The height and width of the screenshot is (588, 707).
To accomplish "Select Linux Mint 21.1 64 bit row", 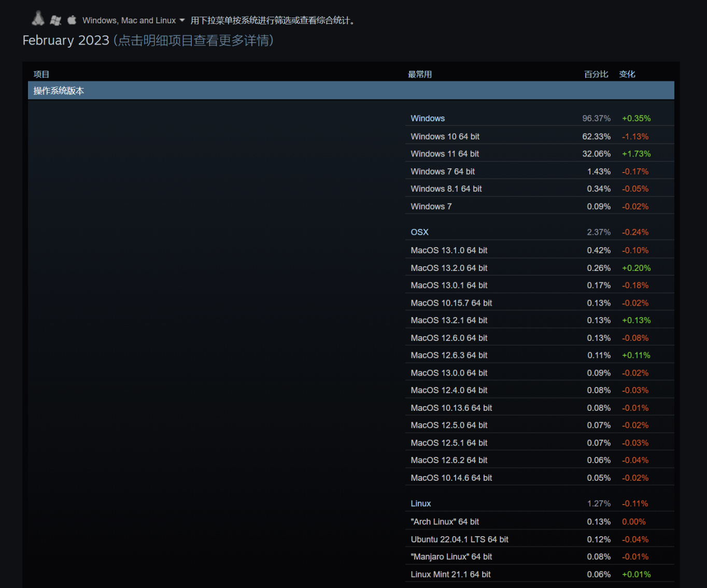I will pos(540,574).
